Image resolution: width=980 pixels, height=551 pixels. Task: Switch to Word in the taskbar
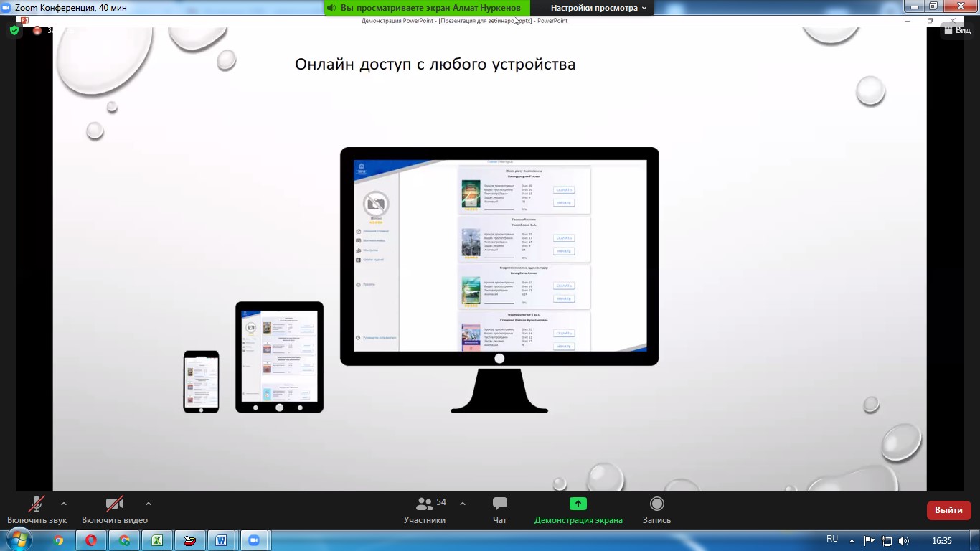click(221, 540)
